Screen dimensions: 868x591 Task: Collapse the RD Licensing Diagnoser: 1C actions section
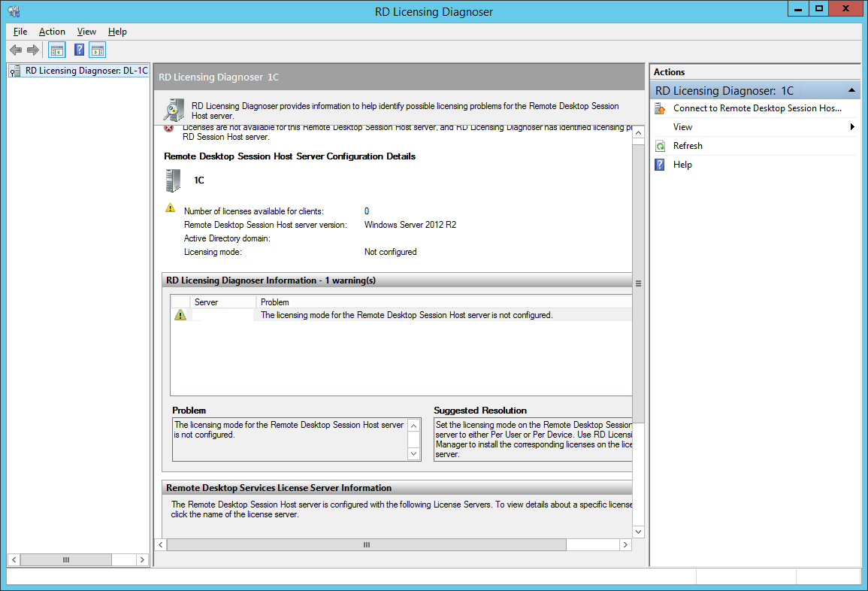851,90
